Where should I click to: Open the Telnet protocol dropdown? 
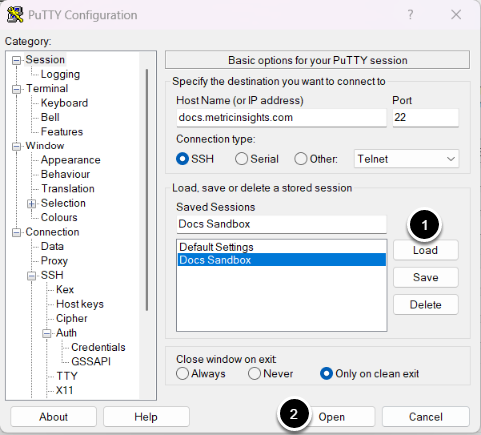pos(406,159)
